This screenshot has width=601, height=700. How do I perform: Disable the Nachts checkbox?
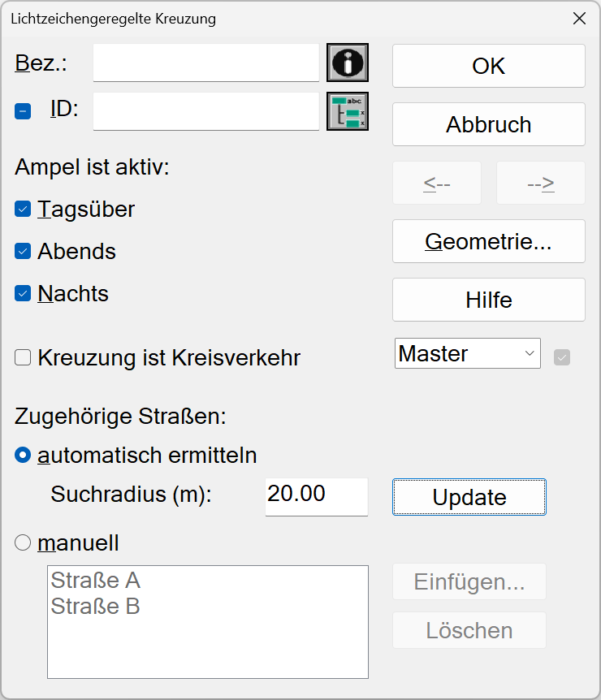pyautogui.click(x=23, y=294)
